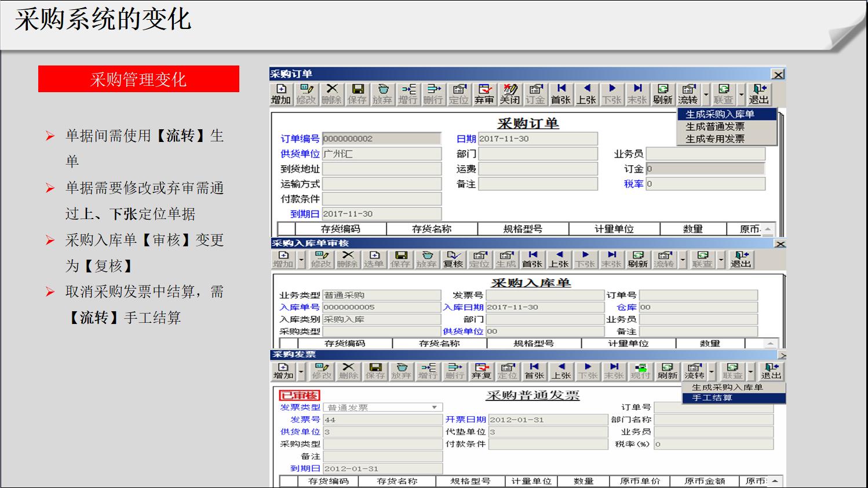Click 增加 in the 采购订单 toolbar

(x=281, y=94)
